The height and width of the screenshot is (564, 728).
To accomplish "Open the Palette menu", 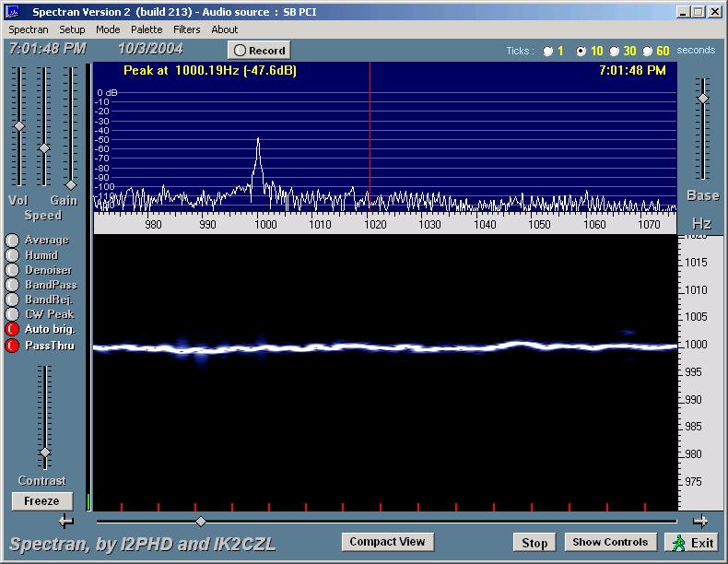I will click(147, 29).
